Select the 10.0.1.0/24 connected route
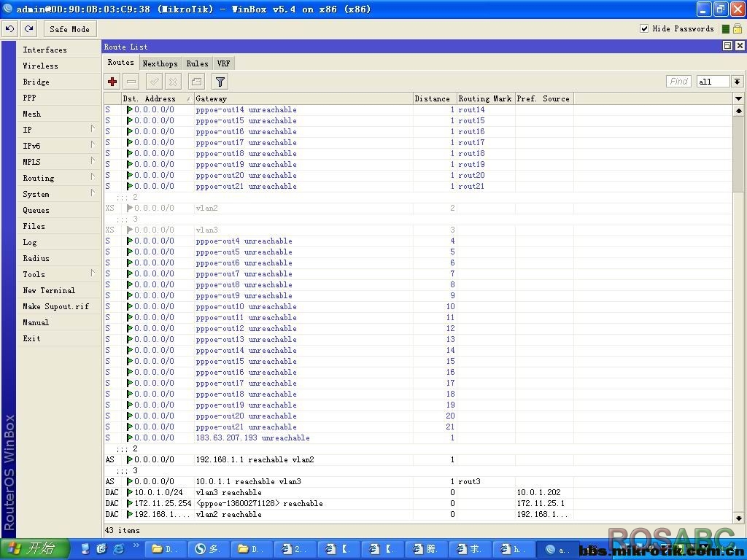The height and width of the screenshot is (560, 747). [x=418, y=492]
